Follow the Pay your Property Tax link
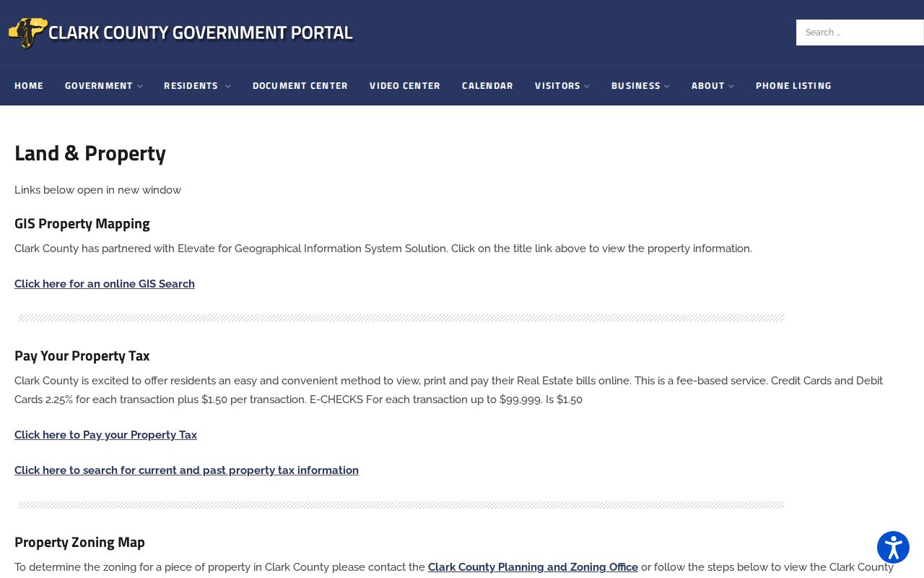This screenshot has height=578, width=924. 105,435
